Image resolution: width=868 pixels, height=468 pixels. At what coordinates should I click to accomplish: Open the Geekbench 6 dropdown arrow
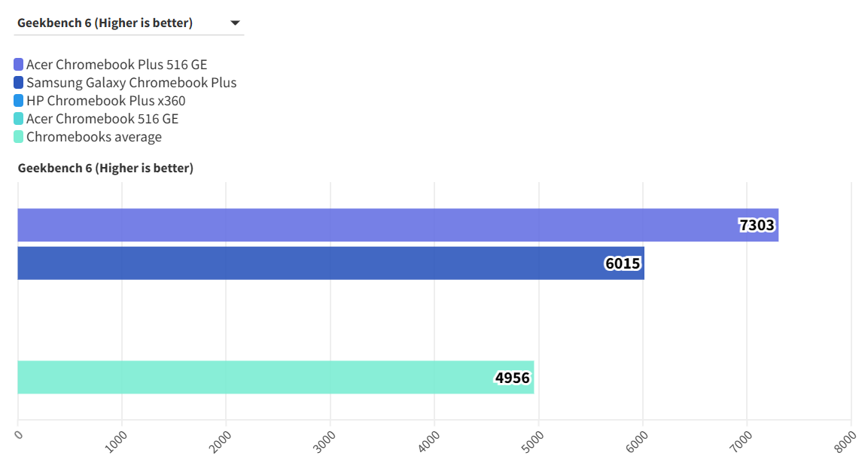[x=235, y=23]
